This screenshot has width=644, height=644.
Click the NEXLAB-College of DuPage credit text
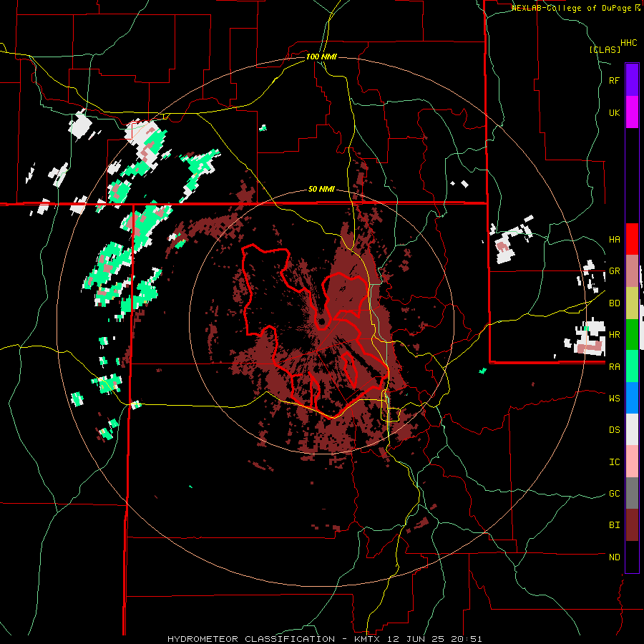click(572, 8)
